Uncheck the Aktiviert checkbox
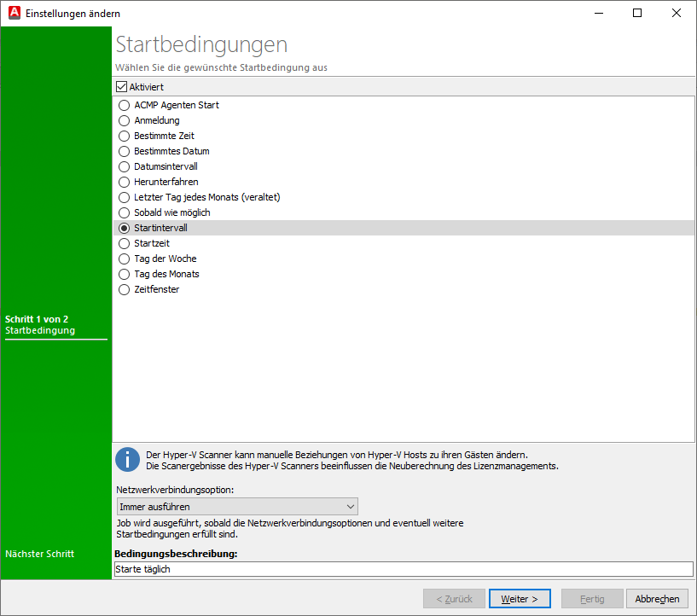The image size is (697, 616). click(120, 86)
